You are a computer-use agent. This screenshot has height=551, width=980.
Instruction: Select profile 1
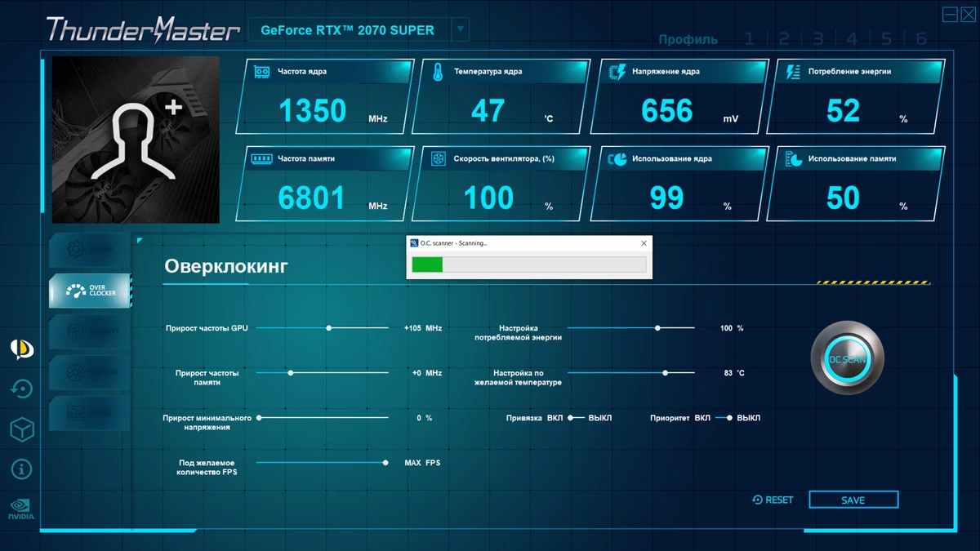[750, 38]
